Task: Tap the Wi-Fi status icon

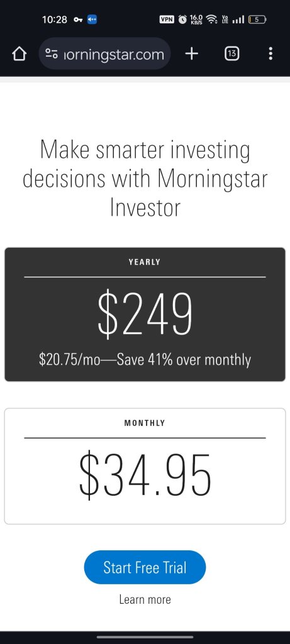Action: tap(211, 19)
